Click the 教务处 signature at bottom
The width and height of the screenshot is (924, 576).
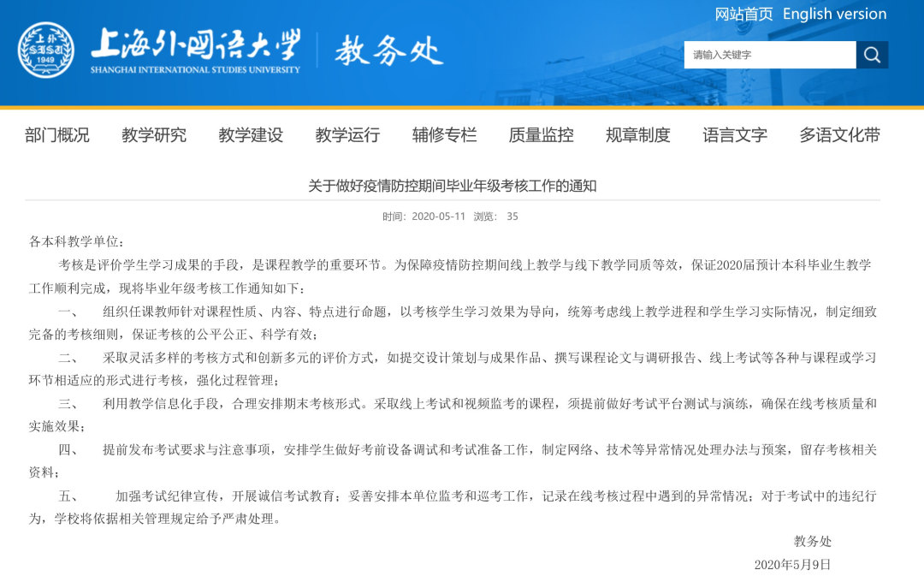[x=812, y=541]
